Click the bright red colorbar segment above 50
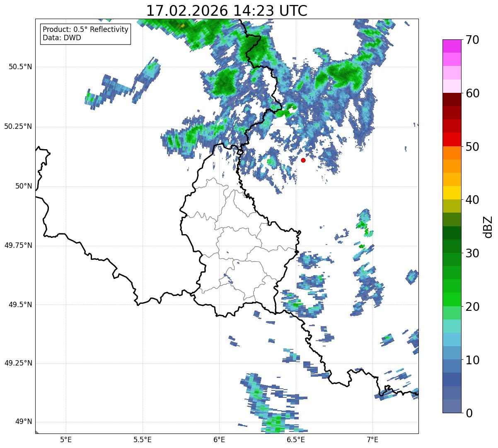 pos(452,139)
